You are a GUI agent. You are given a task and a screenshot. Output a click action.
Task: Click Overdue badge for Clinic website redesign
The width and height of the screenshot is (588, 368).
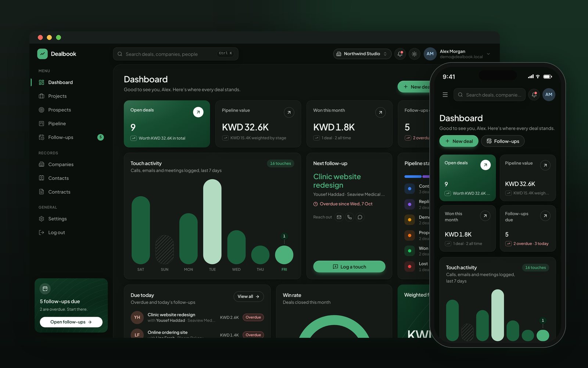(x=253, y=317)
